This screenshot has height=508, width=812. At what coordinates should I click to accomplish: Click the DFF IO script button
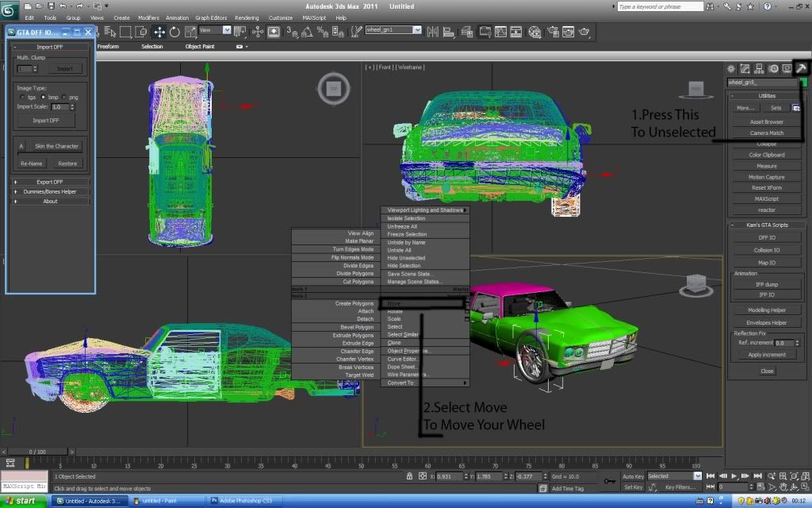(767, 237)
